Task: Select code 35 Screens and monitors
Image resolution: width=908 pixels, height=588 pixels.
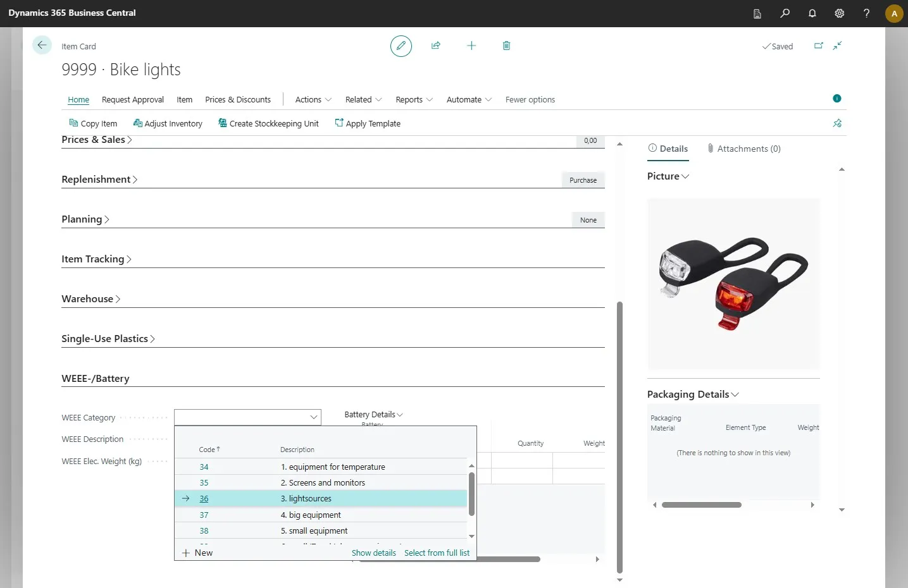Action: 321,482
